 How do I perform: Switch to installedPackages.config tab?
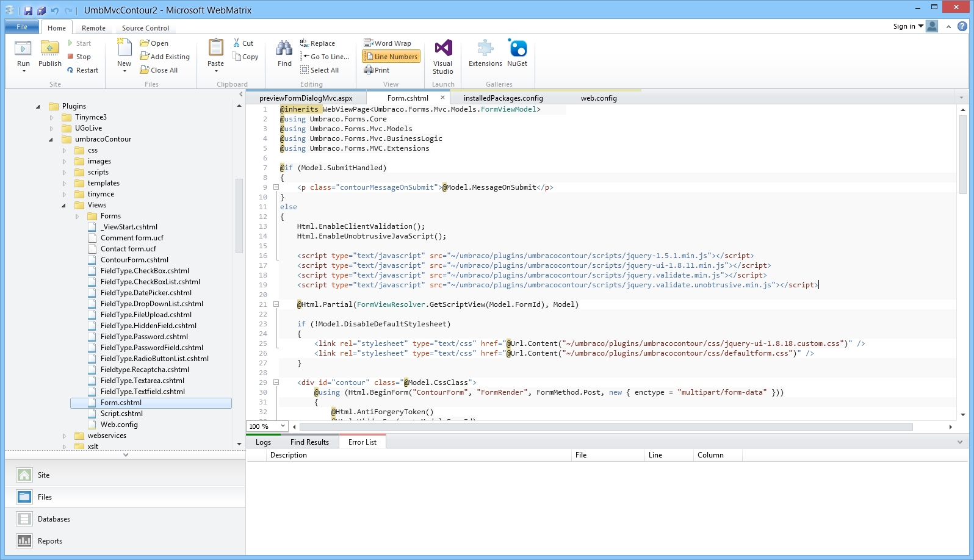tap(503, 98)
